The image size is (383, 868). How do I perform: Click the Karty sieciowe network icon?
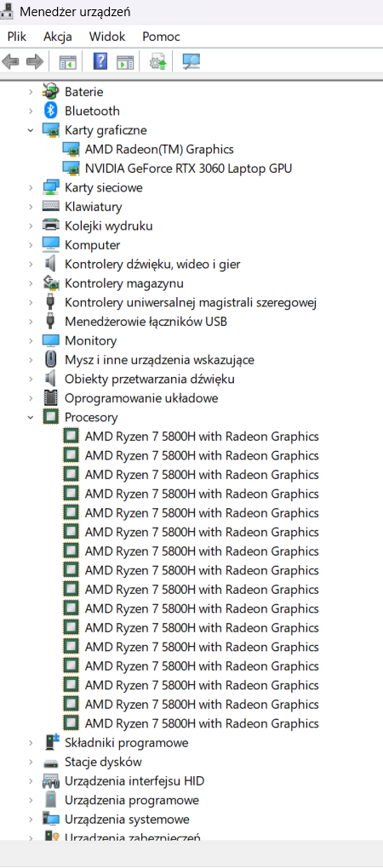coord(51,188)
